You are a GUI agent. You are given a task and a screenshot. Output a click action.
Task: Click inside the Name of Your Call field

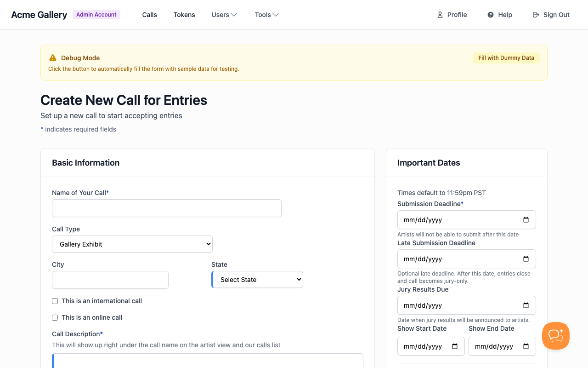point(166,208)
